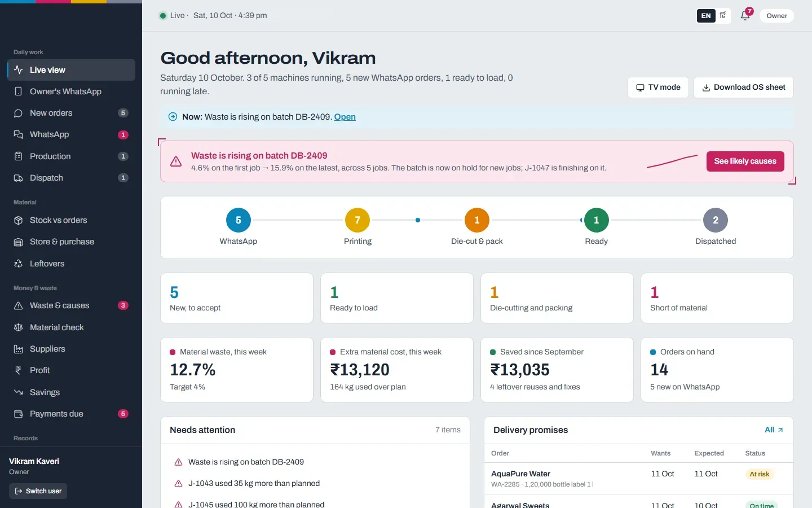This screenshot has width=812, height=508.
Task: Click the Production clipboard icon
Action: click(x=18, y=156)
